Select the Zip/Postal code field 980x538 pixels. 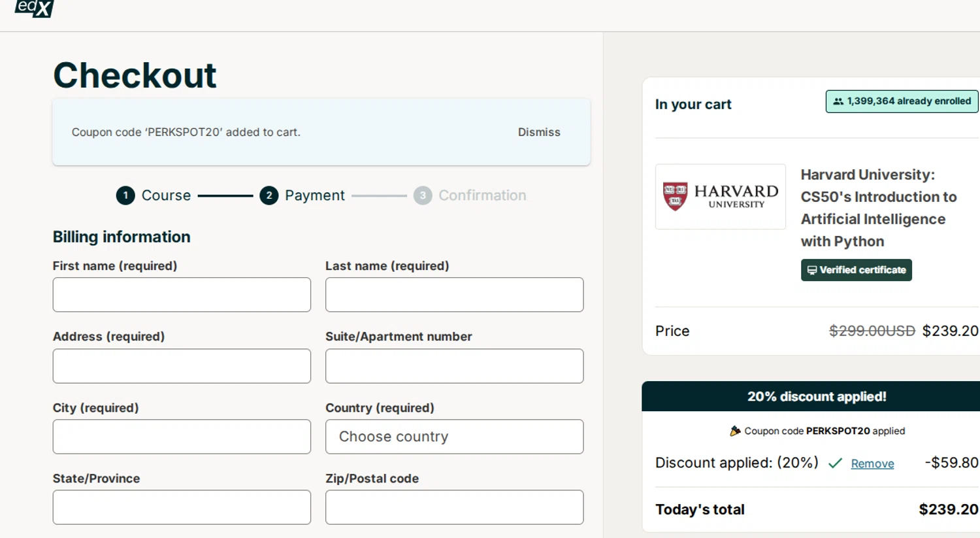click(x=454, y=507)
